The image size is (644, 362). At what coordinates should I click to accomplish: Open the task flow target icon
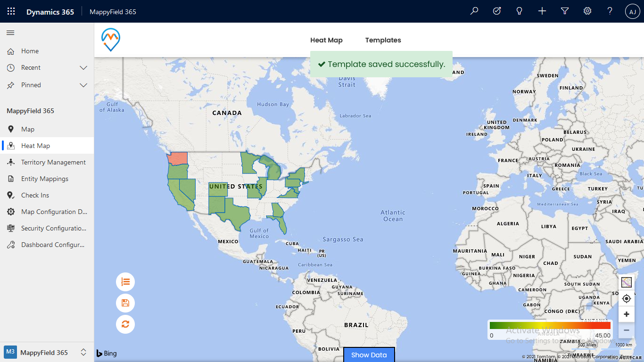(497, 11)
